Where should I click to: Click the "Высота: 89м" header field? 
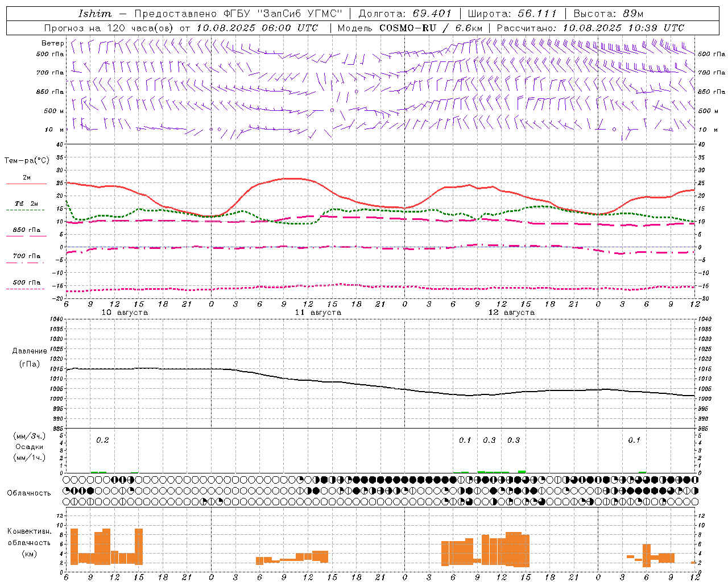[608, 14]
